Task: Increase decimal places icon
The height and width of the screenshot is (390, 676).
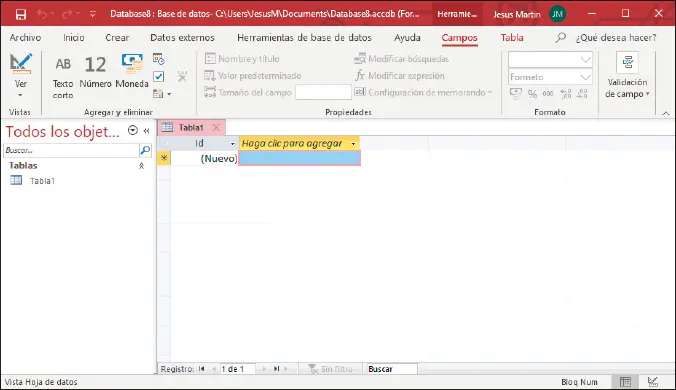Action: coord(566,94)
